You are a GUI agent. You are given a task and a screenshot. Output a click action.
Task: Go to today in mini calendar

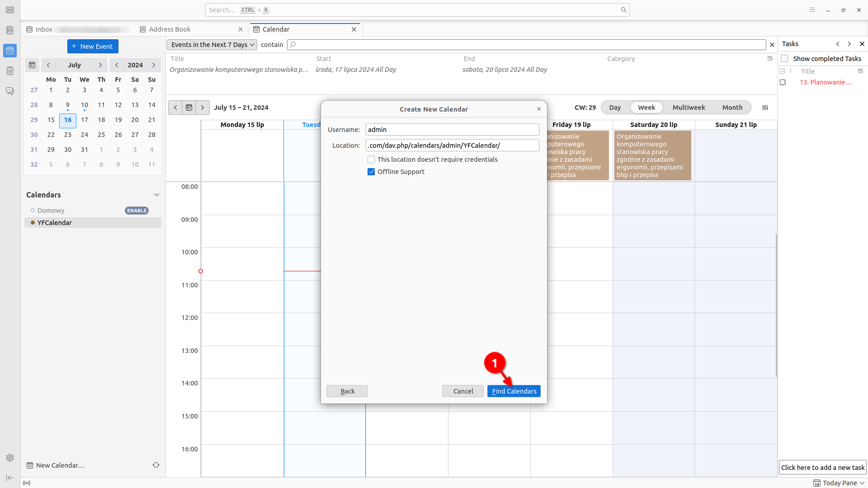[32, 65]
